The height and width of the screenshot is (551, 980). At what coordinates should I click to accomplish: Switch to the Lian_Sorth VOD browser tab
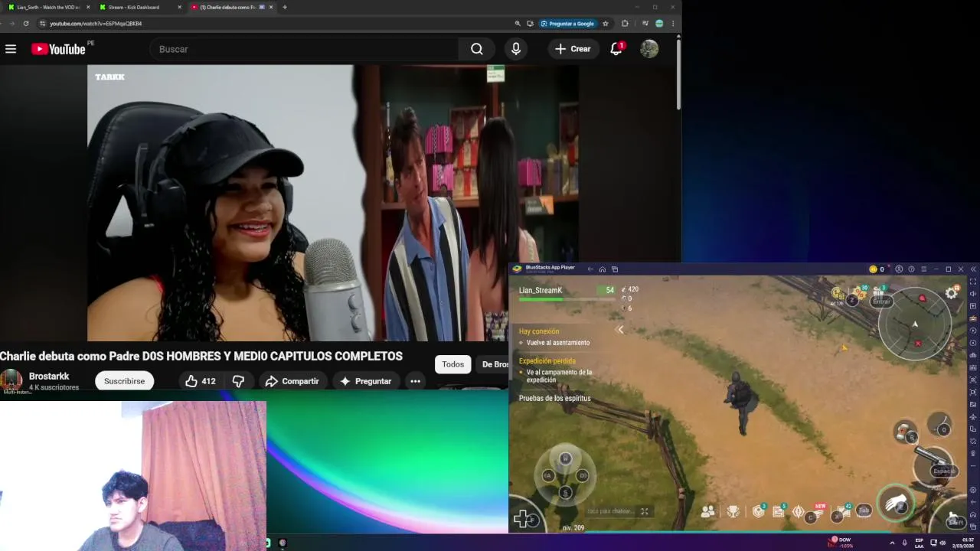click(49, 7)
